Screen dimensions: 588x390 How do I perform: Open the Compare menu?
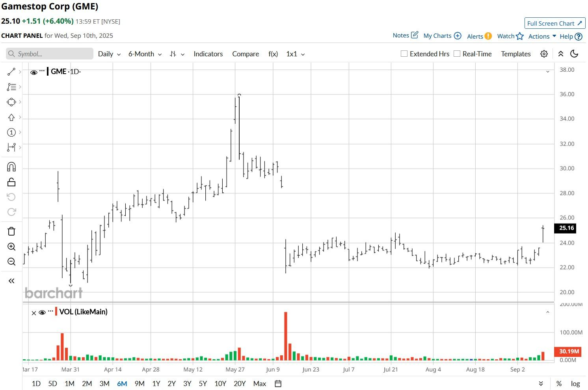[246, 54]
